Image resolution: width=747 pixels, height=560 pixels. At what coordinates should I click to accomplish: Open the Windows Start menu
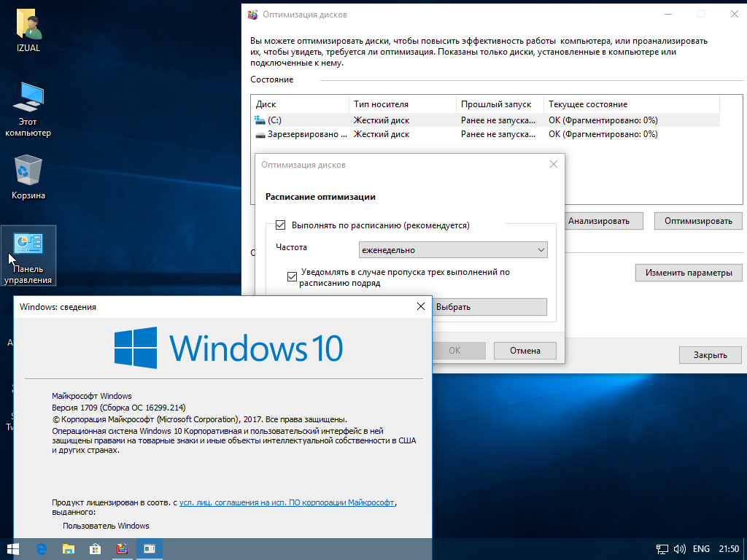pyautogui.click(x=13, y=549)
